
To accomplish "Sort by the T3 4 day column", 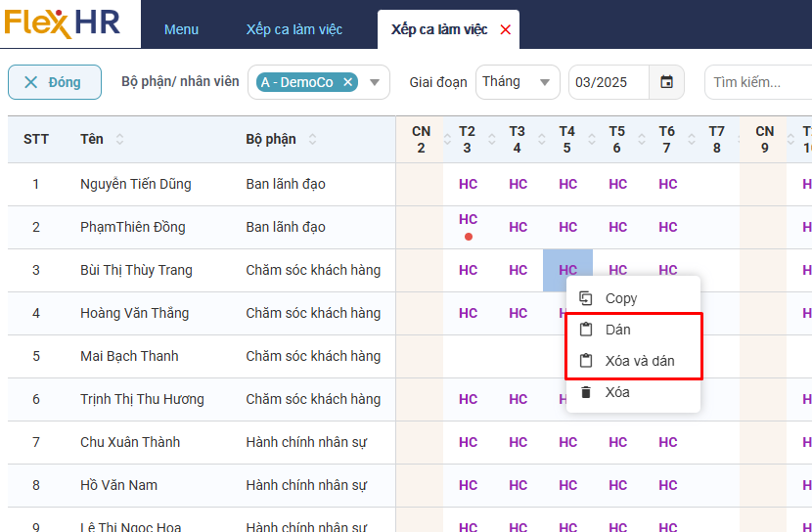I will tap(542, 139).
